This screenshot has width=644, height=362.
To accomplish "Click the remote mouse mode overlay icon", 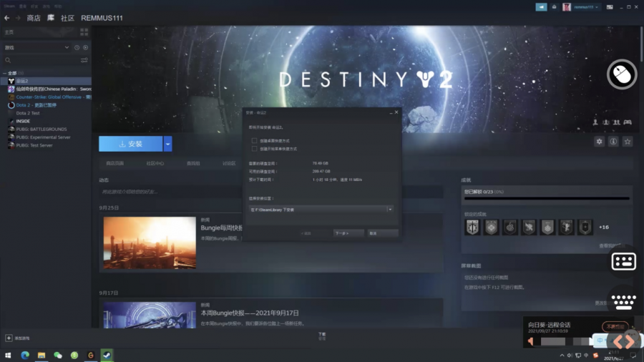I will tap(622, 74).
